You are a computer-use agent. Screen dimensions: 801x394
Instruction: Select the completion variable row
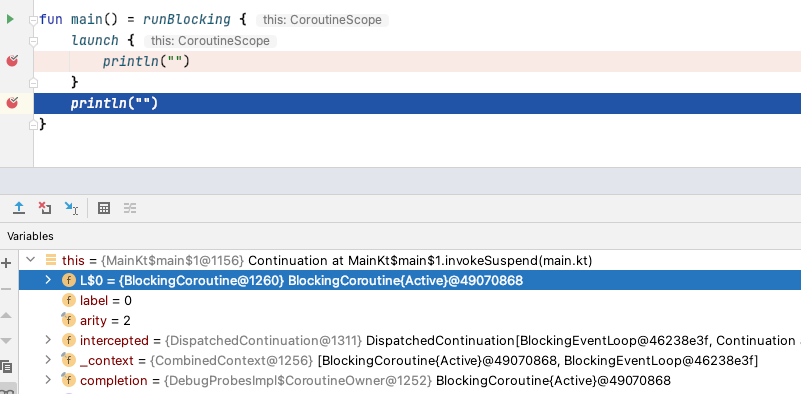click(x=410, y=381)
